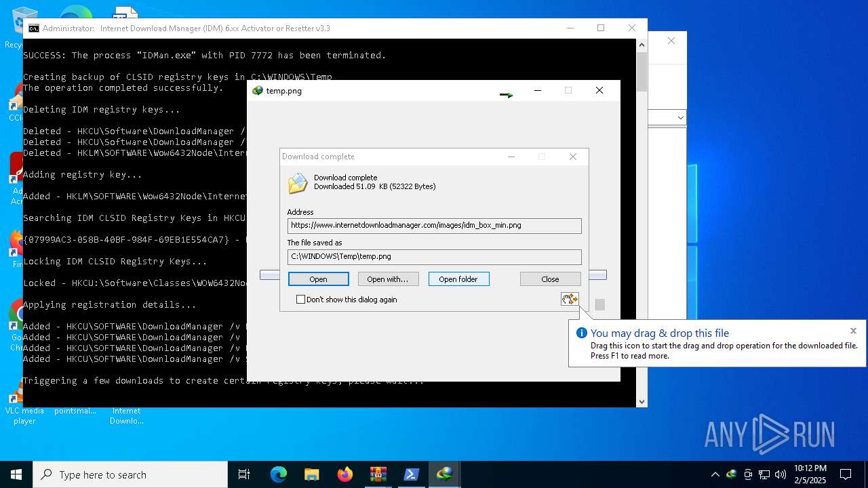Maximize the Administrator command prompt window

pos(601,28)
